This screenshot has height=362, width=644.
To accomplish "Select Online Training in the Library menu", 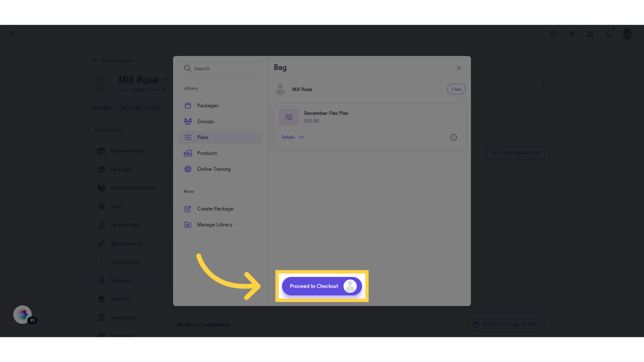I will 220,169.
